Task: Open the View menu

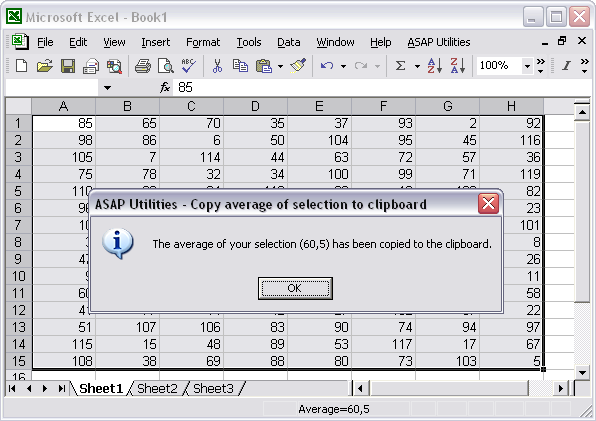Action: click(114, 42)
